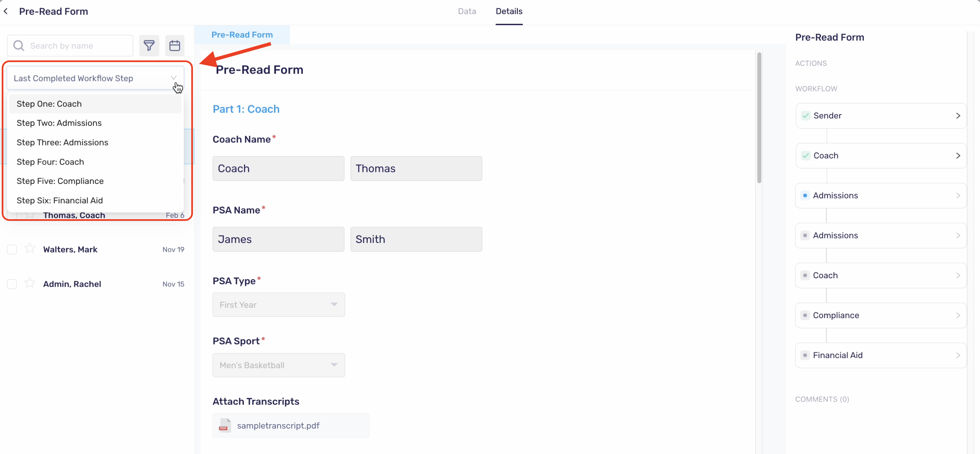Go back using the left arrow
Screen dimensions: 980x454
click(6, 12)
